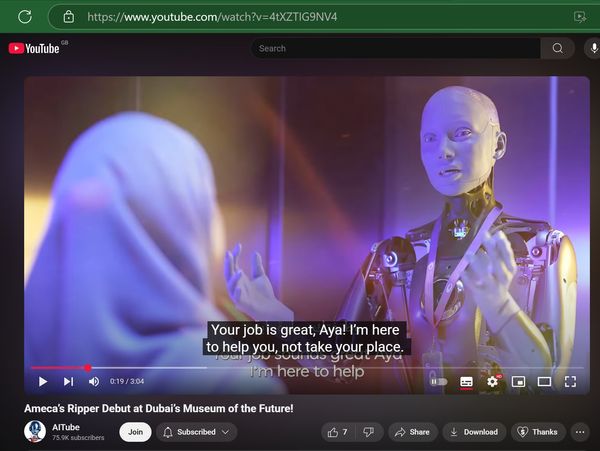This screenshot has height=451, width=600.
Task: Open the media control icon in address bar
Action: click(580, 17)
